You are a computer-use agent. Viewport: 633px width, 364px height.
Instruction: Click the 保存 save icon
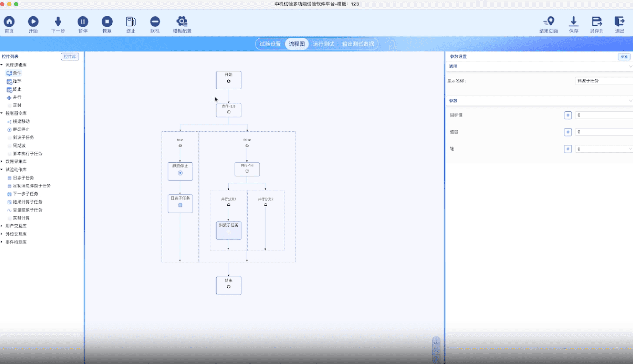point(573,22)
